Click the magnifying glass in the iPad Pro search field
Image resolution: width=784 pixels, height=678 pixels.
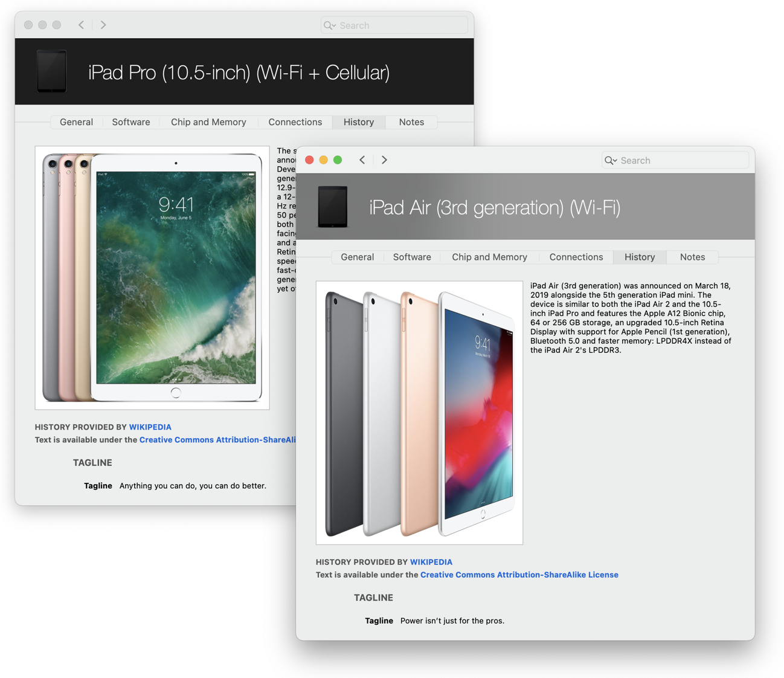pos(329,25)
